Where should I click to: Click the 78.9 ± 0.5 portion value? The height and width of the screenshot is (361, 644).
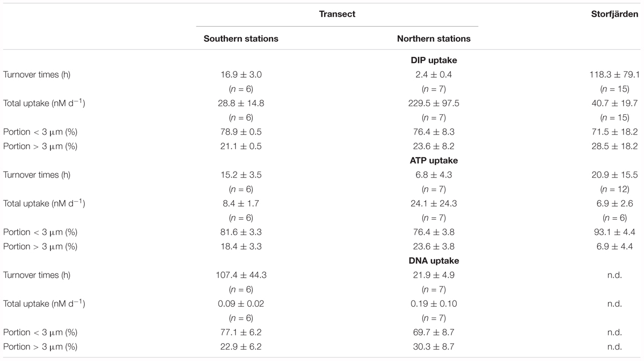coord(241,132)
